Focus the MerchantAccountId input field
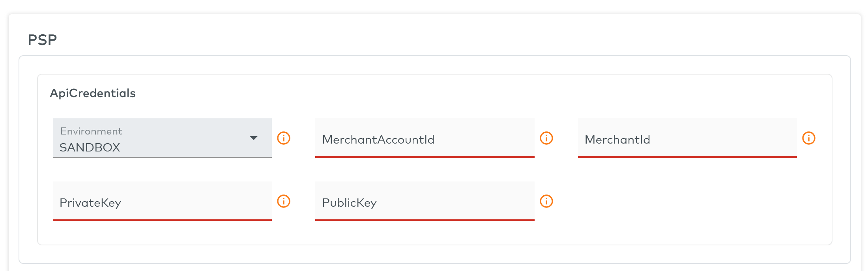The image size is (868, 271). pyautogui.click(x=425, y=138)
